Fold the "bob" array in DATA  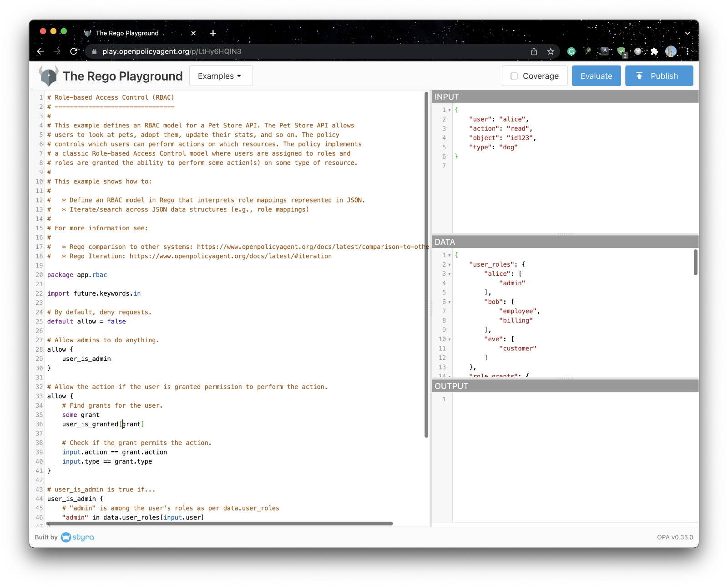[450, 302]
